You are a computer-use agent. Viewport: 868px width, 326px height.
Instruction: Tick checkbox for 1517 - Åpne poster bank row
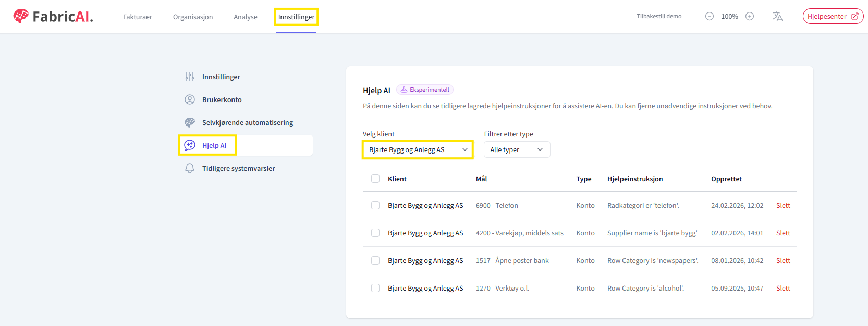coord(375,260)
